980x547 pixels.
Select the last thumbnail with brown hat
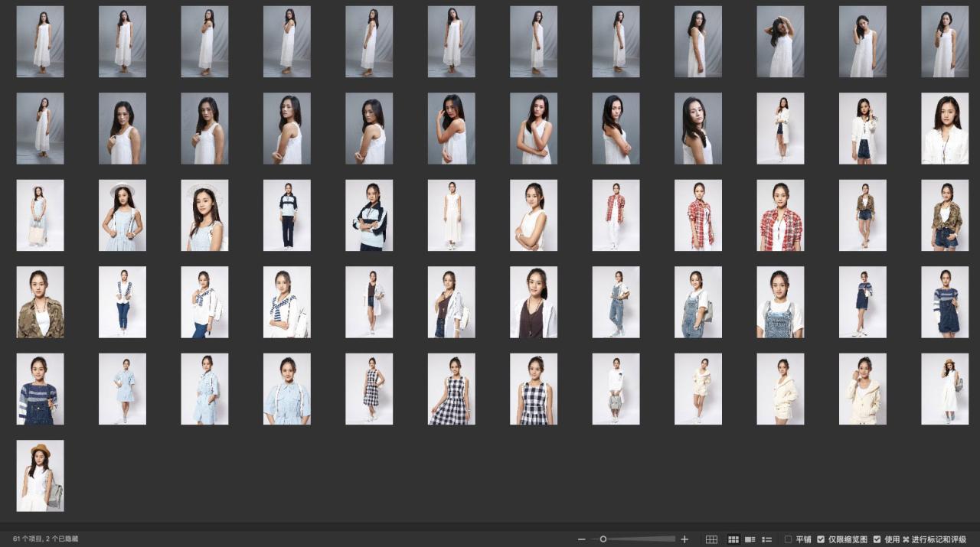[40, 475]
